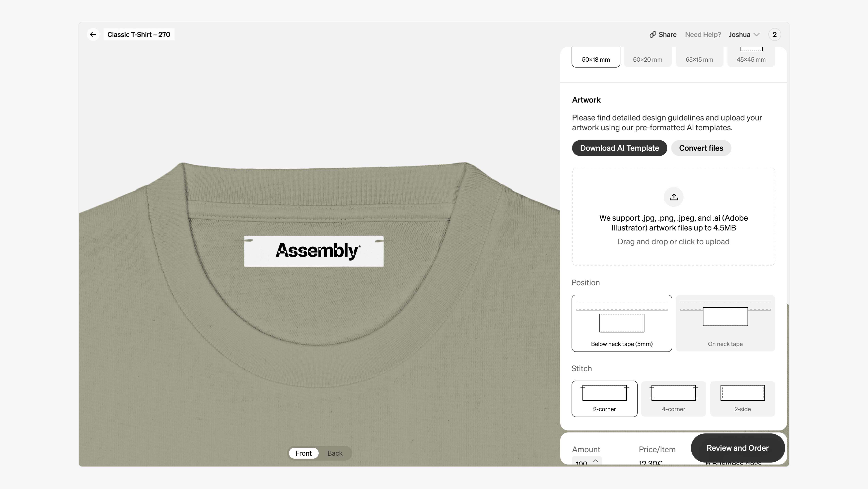Click the Classic T-Shirt – 270 title field

click(x=138, y=34)
